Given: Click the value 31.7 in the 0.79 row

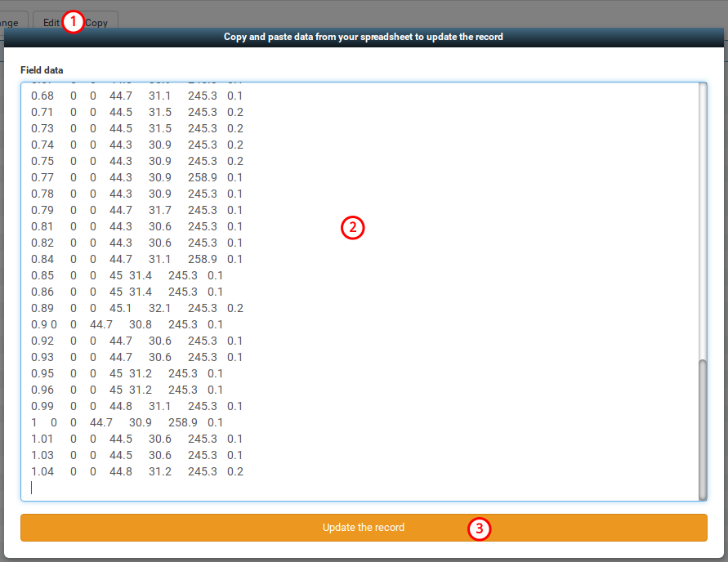Looking at the screenshot, I should tap(160, 210).
